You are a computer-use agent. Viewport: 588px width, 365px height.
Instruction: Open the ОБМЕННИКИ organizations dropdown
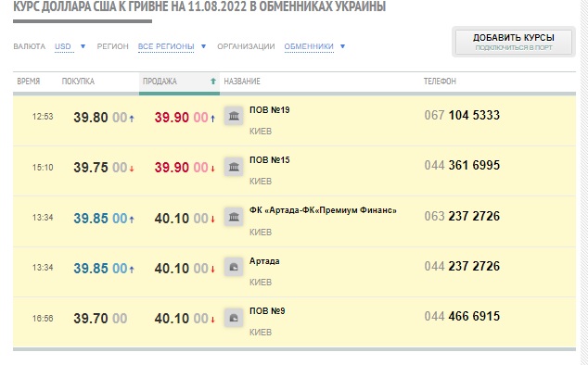coord(314,46)
